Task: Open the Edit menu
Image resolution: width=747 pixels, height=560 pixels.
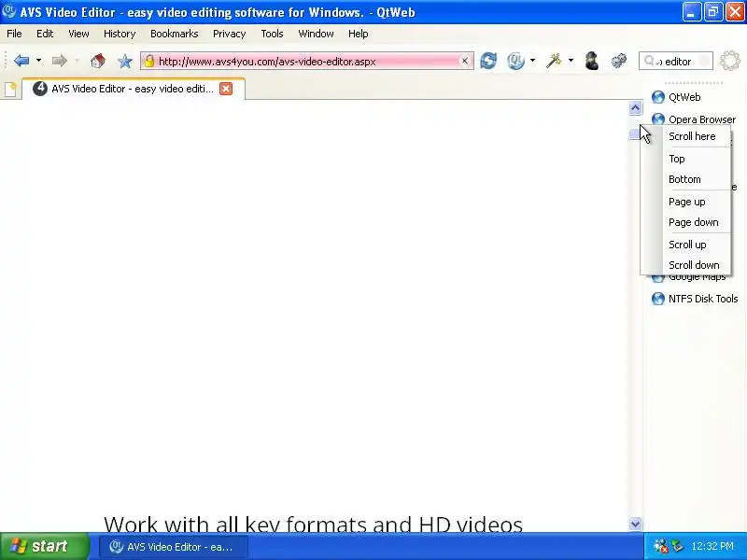Action: pyautogui.click(x=45, y=34)
